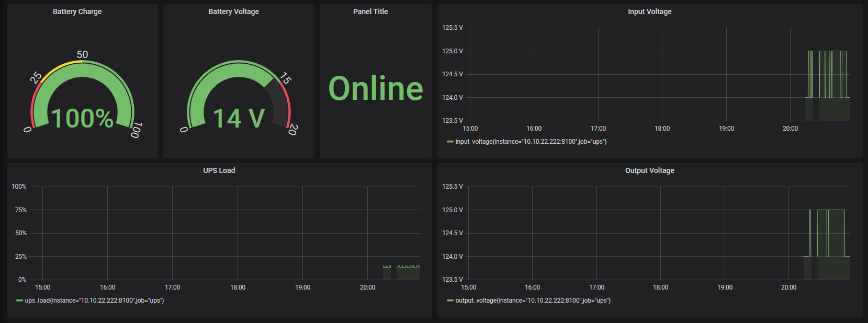Toggle the output_voltage legend series
The width and height of the screenshot is (868, 323).
(533, 301)
